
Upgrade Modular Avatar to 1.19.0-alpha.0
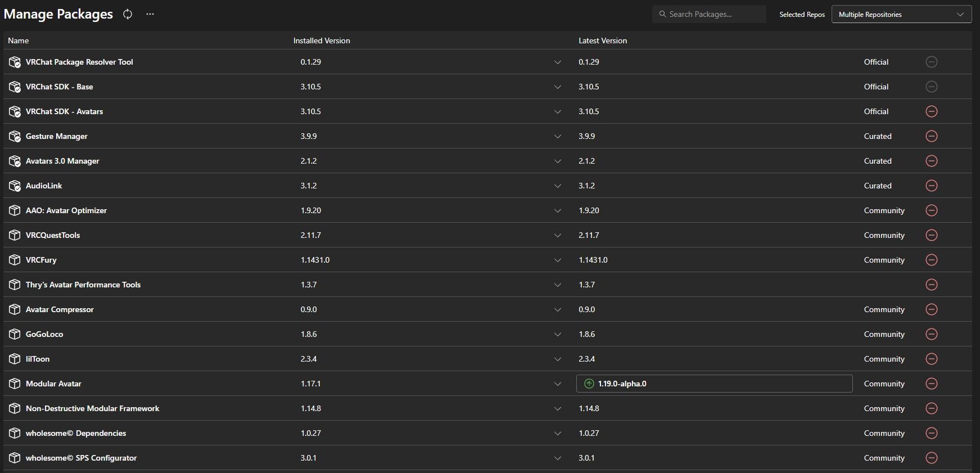[714, 384]
